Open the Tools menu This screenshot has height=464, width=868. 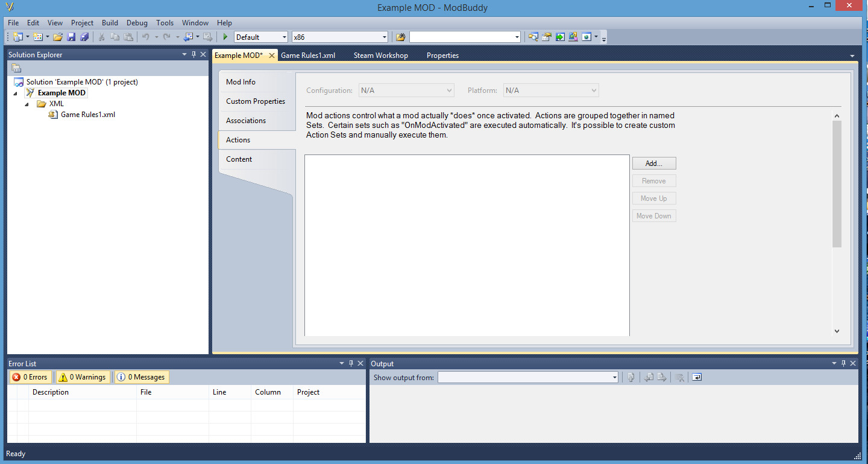click(165, 23)
